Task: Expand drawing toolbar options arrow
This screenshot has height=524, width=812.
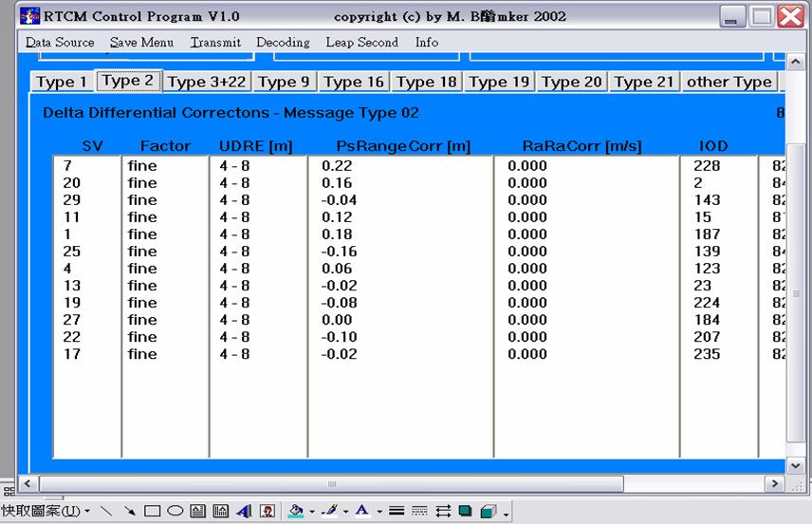Action: 506,513
